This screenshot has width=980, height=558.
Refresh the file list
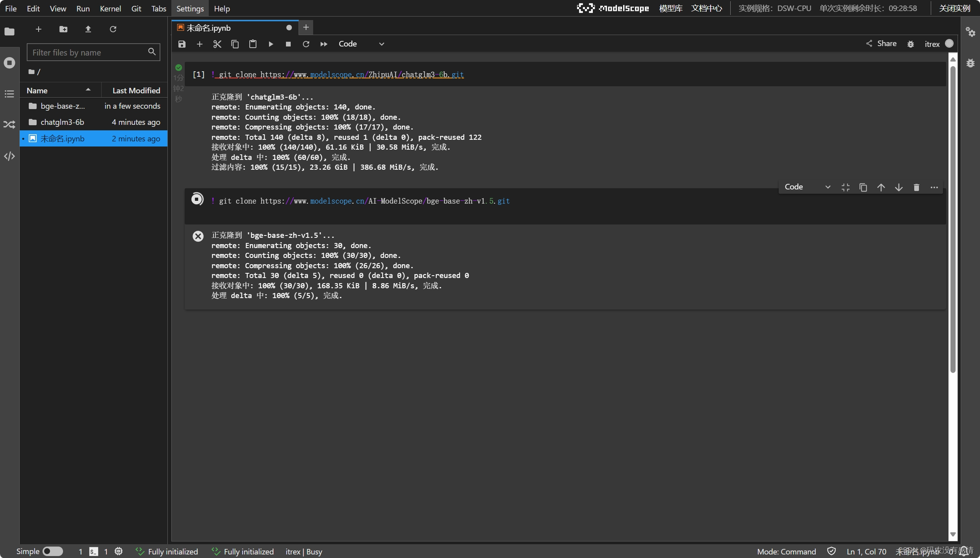tap(113, 29)
